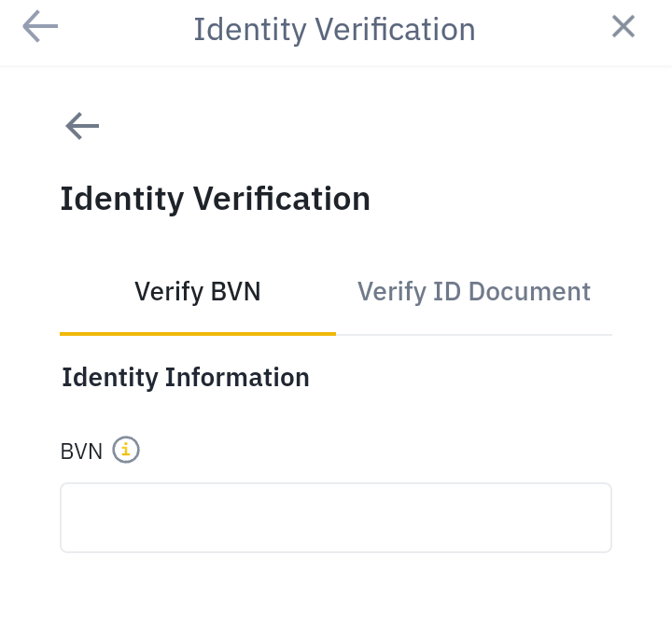Dismiss the verification screen via top-right X

tap(623, 27)
